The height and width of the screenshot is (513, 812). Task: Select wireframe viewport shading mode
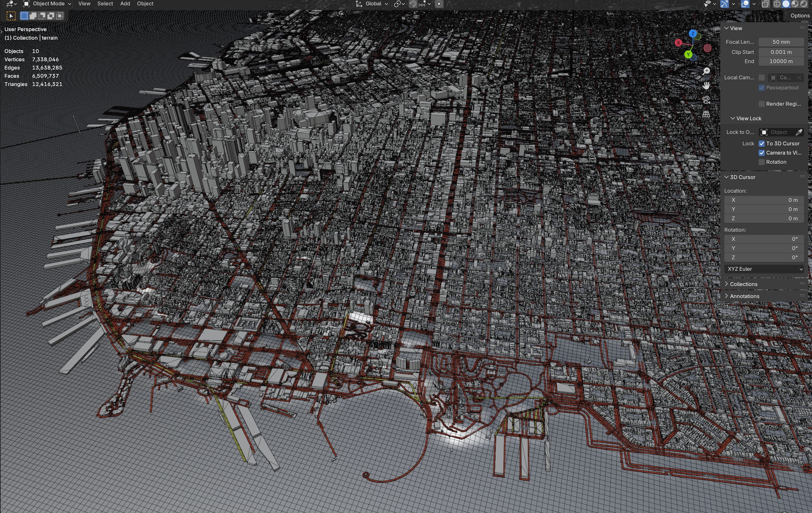click(777, 4)
